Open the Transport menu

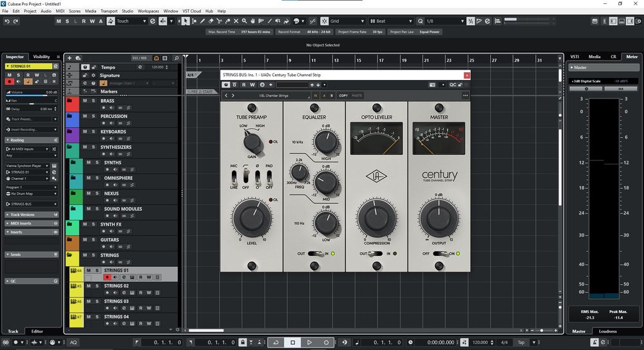point(109,11)
